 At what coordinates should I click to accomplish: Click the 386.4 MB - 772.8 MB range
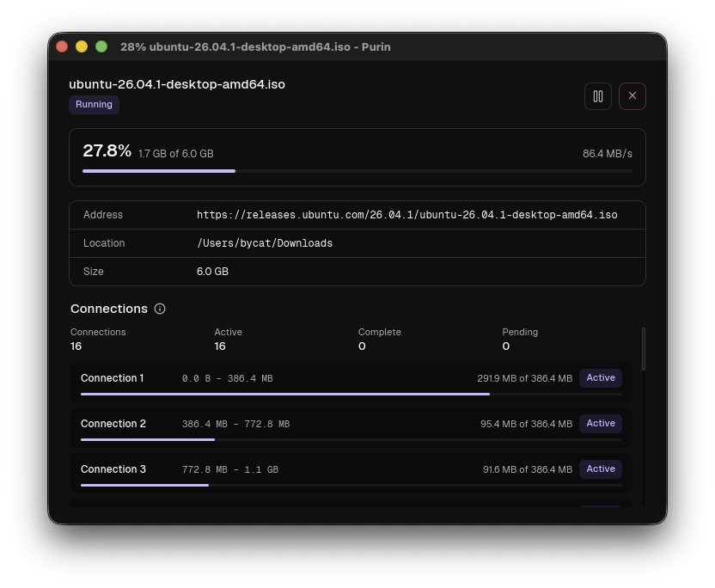point(235,424)
